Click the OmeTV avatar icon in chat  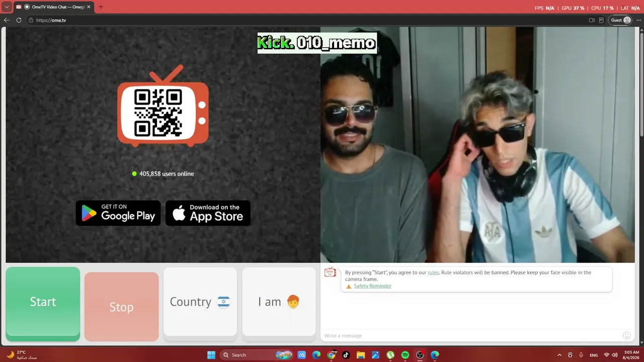pos(330,273)
